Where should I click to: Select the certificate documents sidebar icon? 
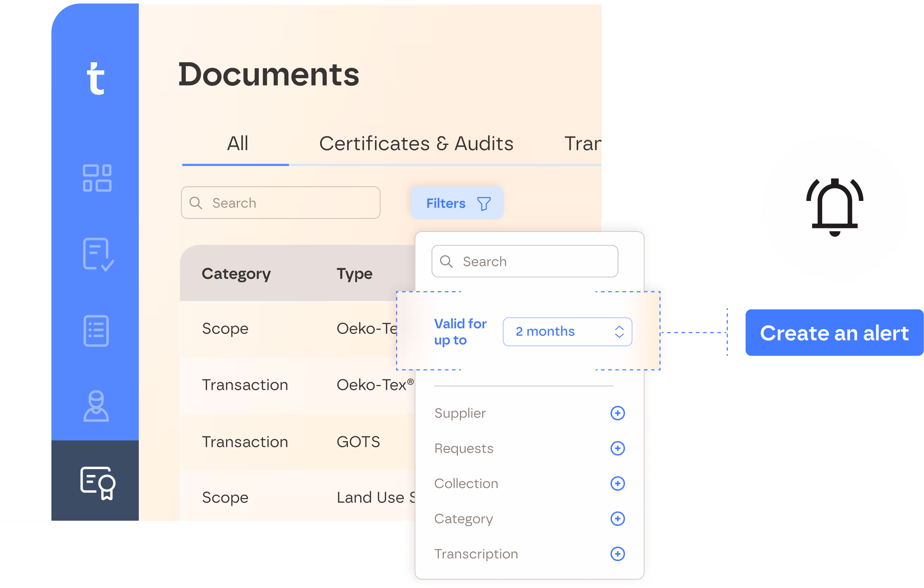pyautogui.click(x=98, y=482)
